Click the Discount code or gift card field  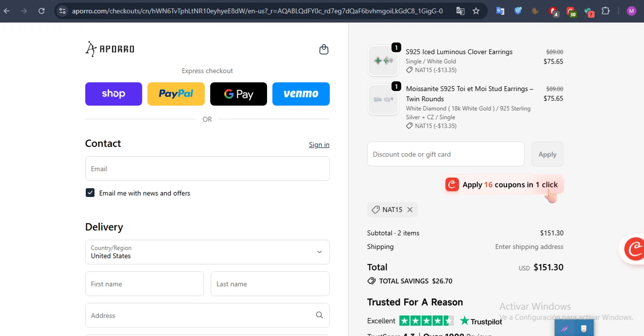pos(446,154)
